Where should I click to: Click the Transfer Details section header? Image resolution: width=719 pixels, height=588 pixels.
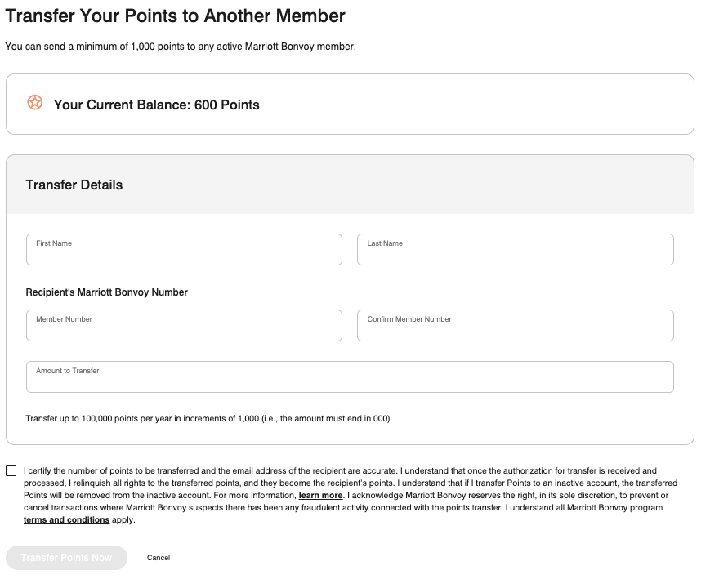[73, 185]
